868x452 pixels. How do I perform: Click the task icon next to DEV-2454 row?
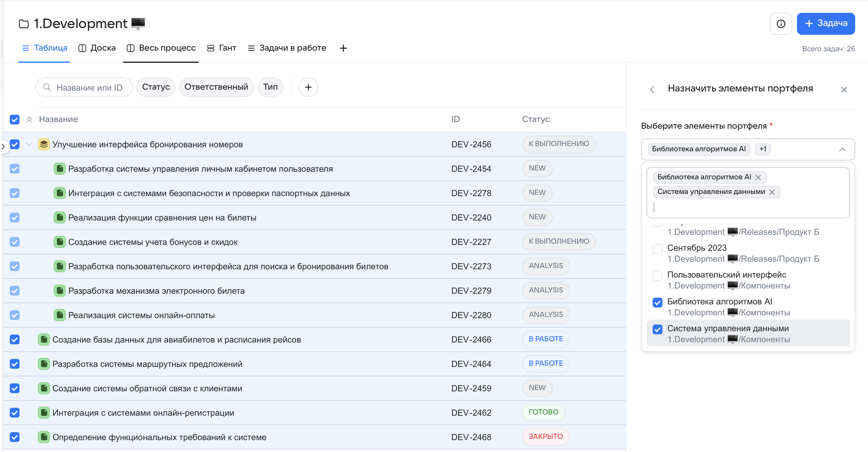[59, 169]
